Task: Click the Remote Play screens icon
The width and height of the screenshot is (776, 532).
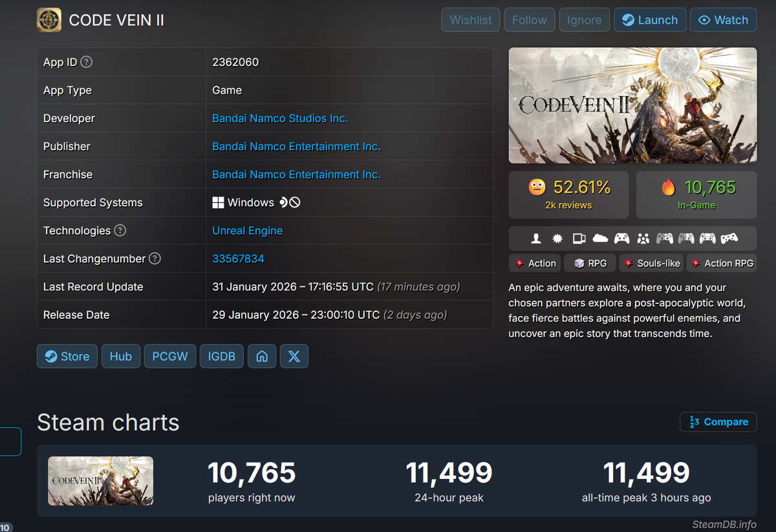Action: tap(579, 239)
